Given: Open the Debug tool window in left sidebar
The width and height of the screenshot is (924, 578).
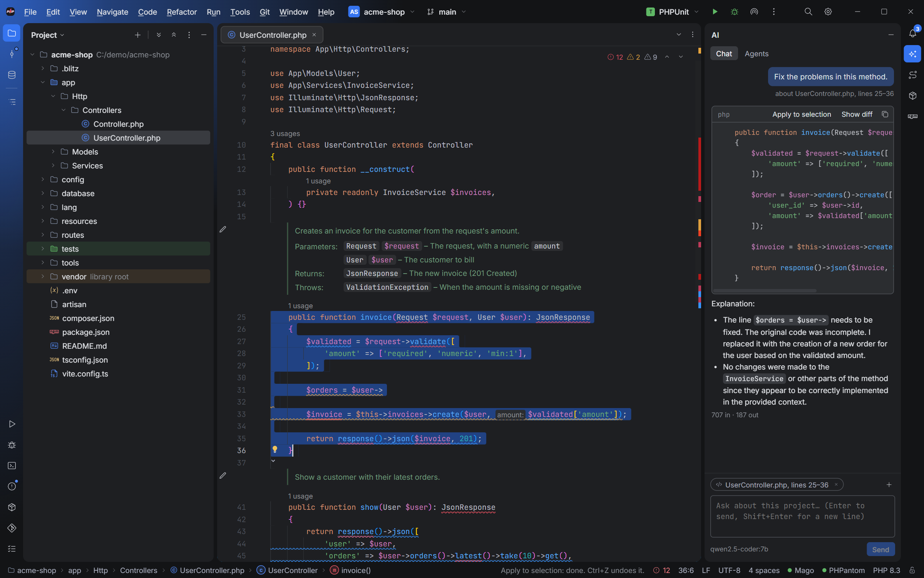Looking at the screenshot, I should (x=12, y=445).
